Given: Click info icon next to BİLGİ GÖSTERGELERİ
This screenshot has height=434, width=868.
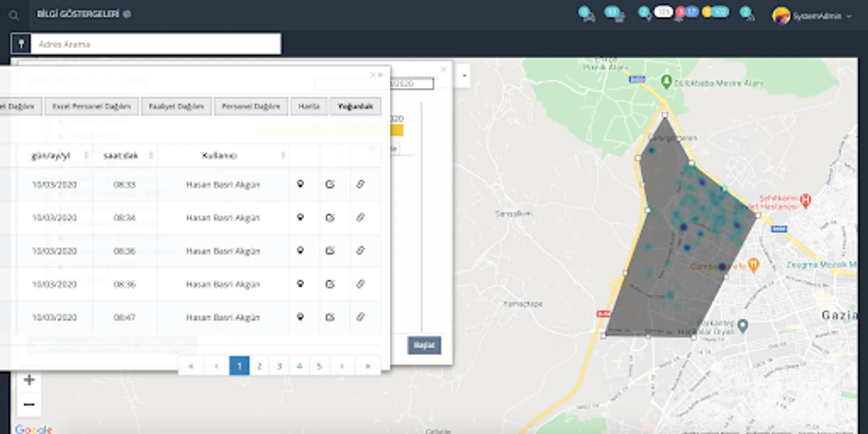Looking at the screenshot, I should coord(127,14).
